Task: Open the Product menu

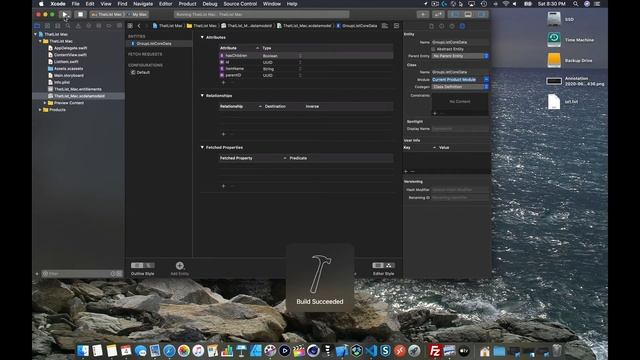Action: tap(187, 4)
